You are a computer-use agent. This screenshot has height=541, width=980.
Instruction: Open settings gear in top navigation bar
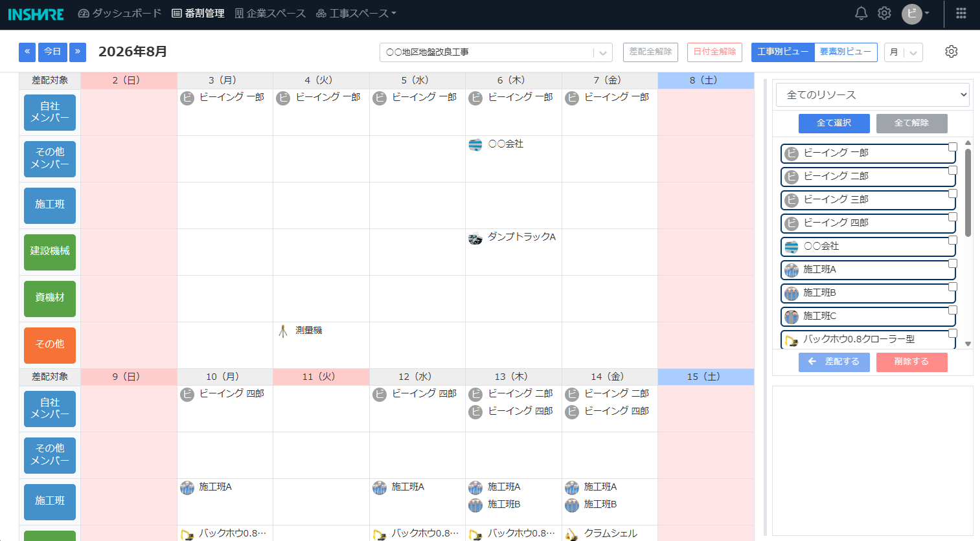click(x=884, y=13)
